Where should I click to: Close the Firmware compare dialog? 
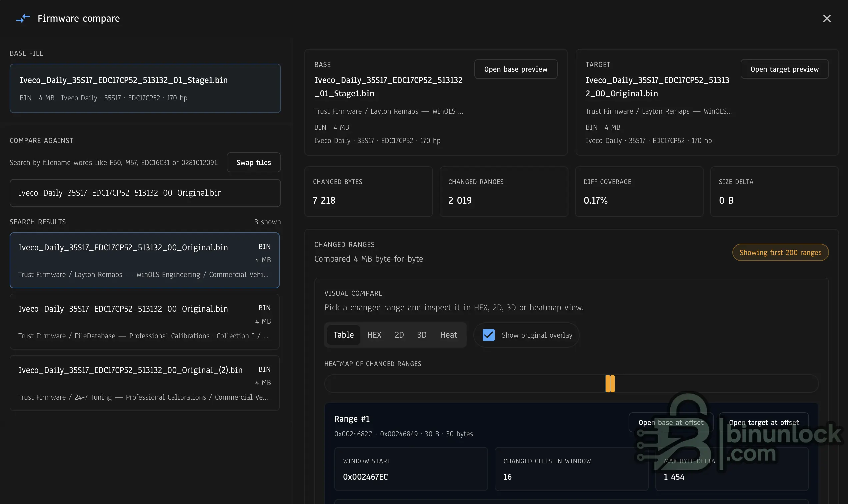pyautogui.click(x=827, y=18)
